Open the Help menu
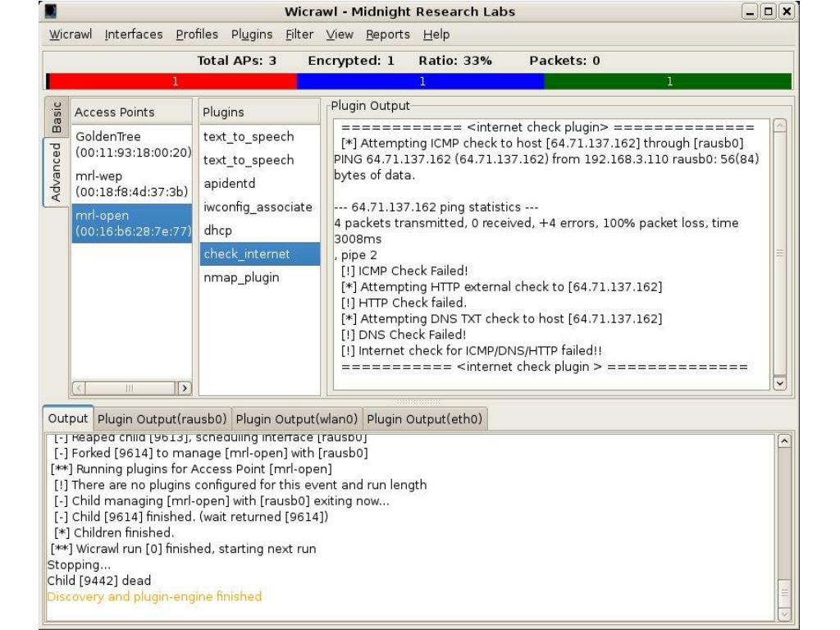840x630 pixels. coord(436,34)
